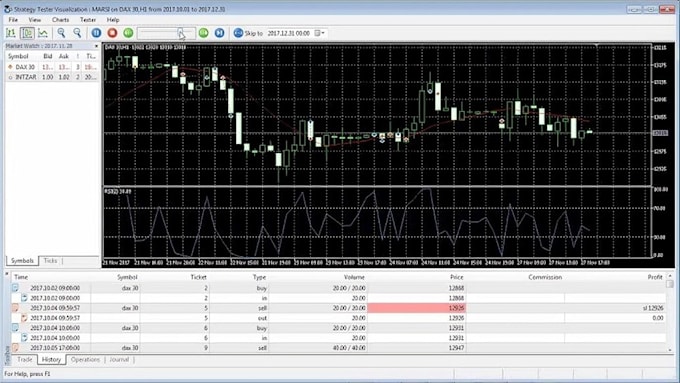Open the Skip to date calendar dropdown
Screen dimensions: 680x383
click(320, 33)
